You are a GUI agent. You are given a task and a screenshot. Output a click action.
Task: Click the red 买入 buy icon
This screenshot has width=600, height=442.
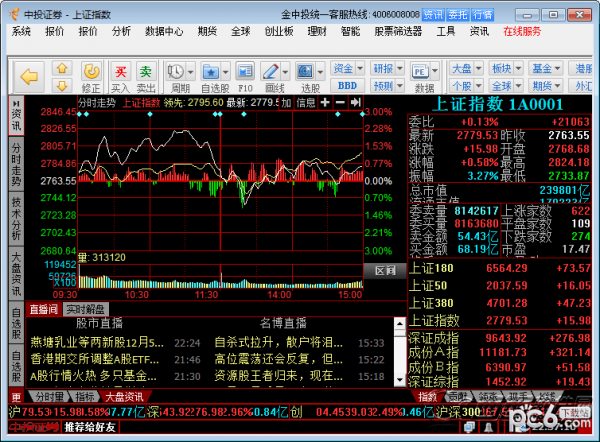coord(121,71)
